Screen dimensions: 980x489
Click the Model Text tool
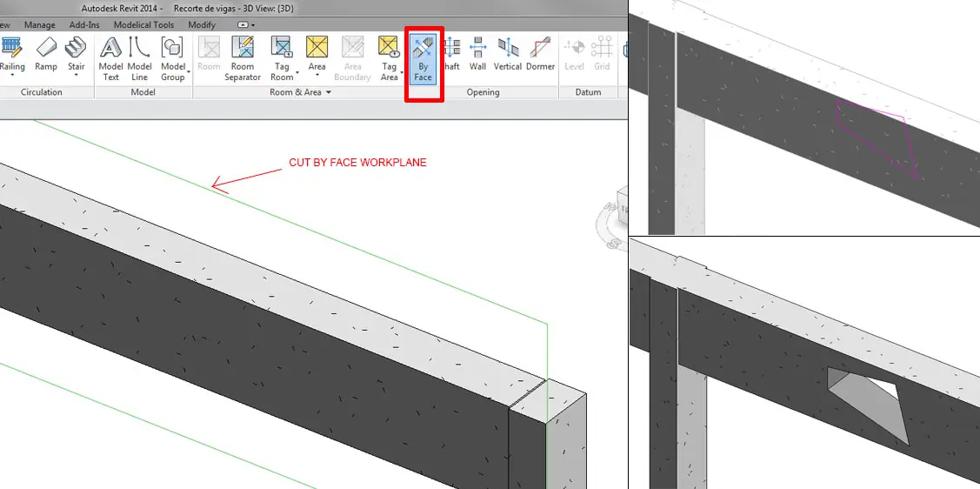110,58
